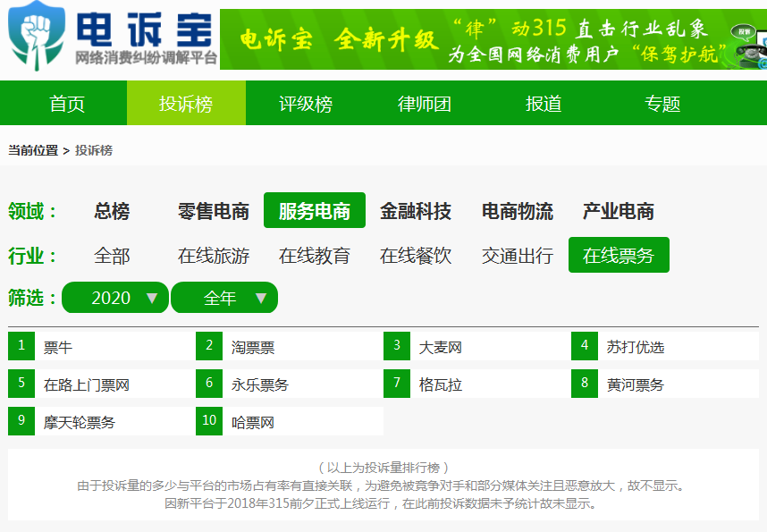Select 总榜 domain filter
The image size is (767, 532).
(112, 211)
